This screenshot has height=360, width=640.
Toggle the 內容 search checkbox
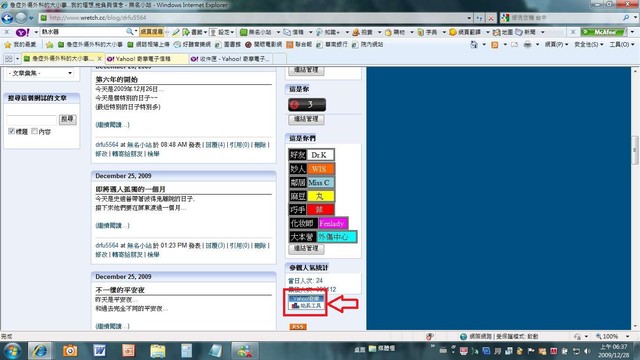click(x=34, y=131)
